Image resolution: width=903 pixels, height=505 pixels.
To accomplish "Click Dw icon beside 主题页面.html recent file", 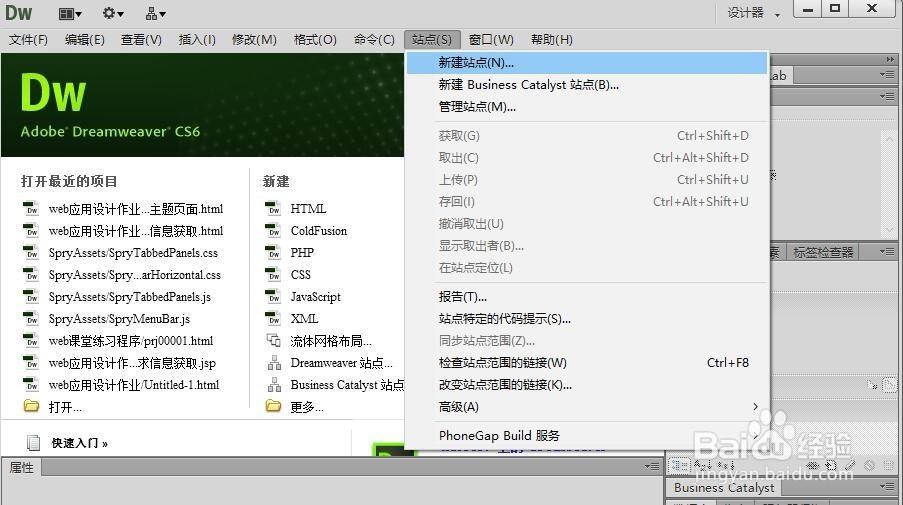I will point(31,208).
